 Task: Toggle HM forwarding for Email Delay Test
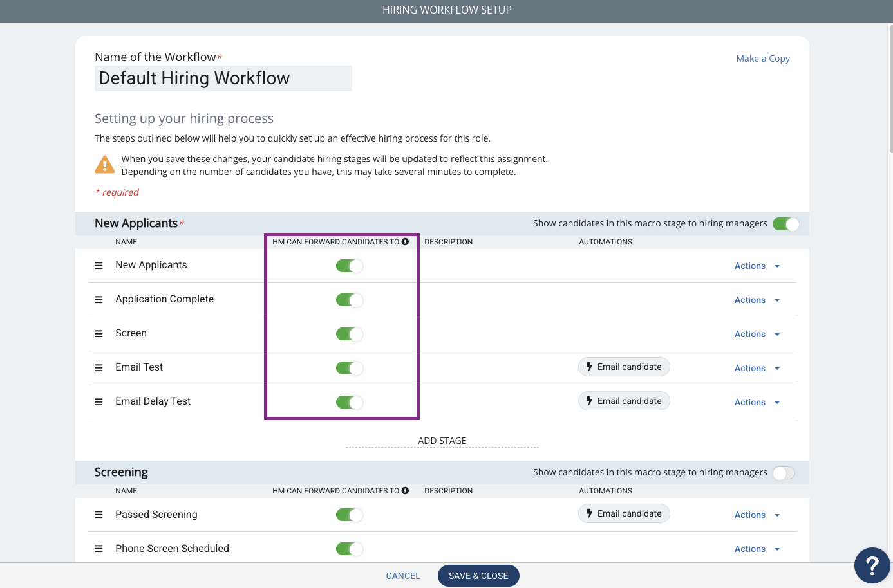point(350,402)
